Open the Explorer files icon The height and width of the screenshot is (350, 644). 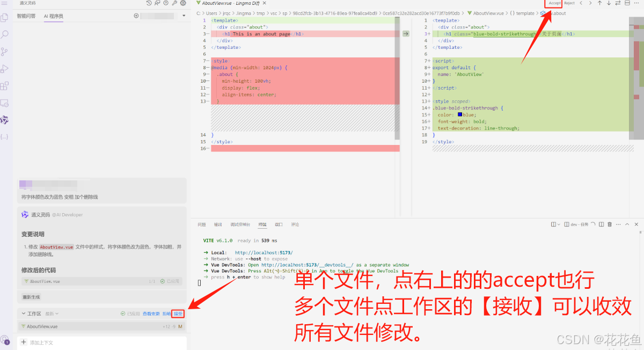[x=5, y=18]
